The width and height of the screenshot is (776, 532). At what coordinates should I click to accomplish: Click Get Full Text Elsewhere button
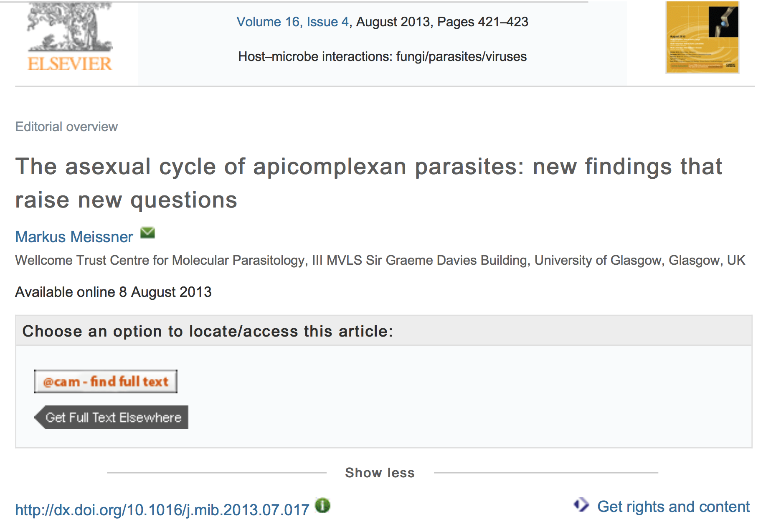[x=112, y=417]
